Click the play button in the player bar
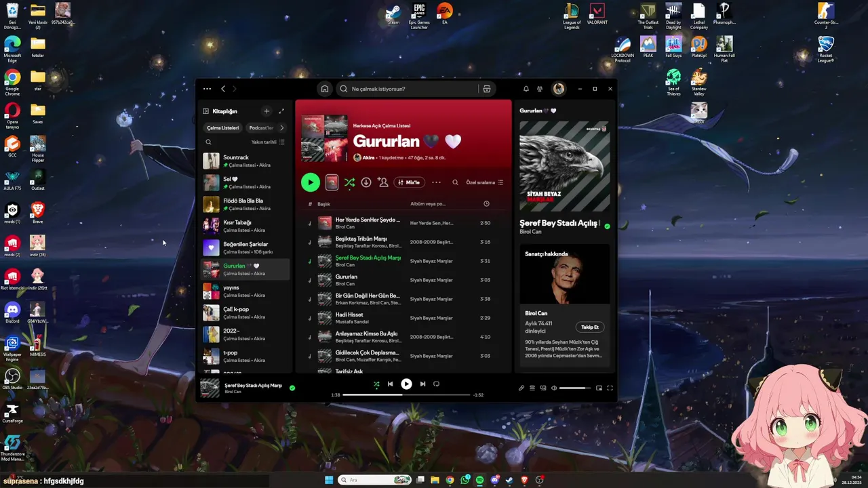This screenshot has height=488, width=868. coord(406,384)
